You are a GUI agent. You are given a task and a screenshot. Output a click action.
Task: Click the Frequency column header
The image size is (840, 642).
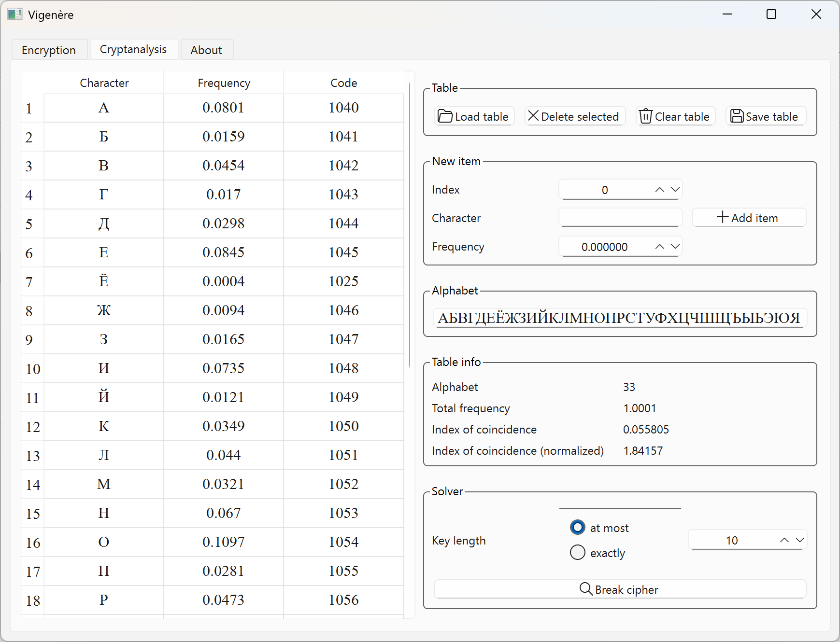click(224, 83)
